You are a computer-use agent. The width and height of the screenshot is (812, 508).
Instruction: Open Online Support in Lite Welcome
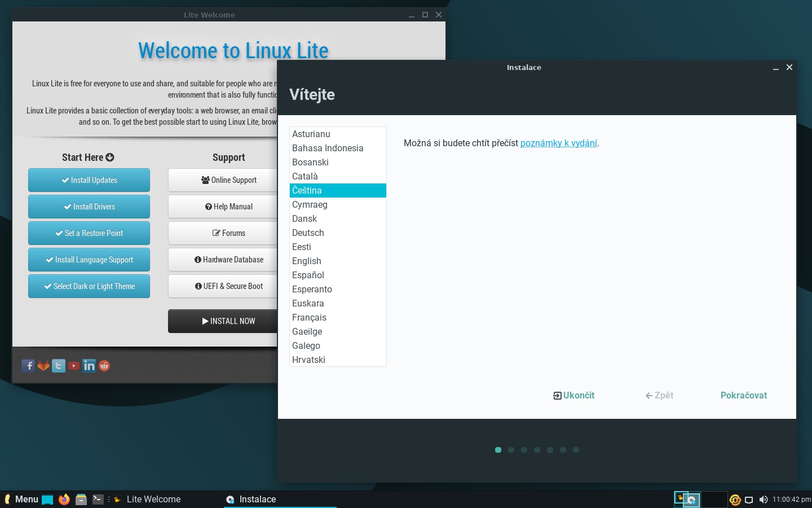point(223,180)
